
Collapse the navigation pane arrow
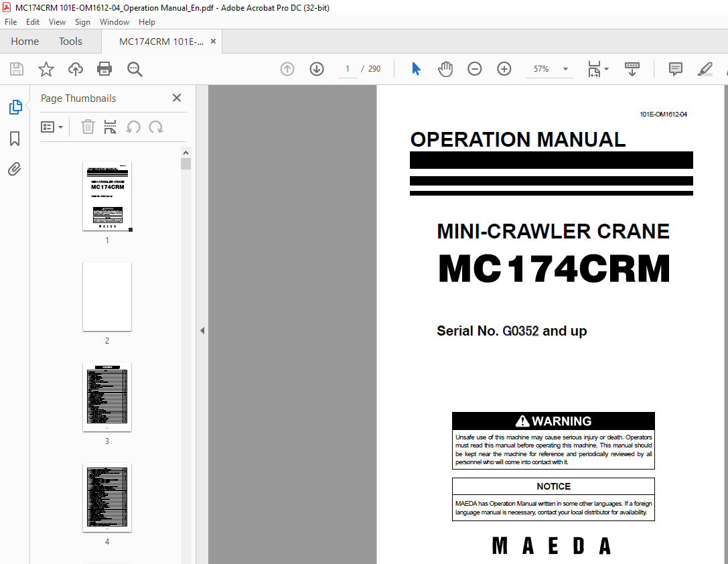click(202, 330)
